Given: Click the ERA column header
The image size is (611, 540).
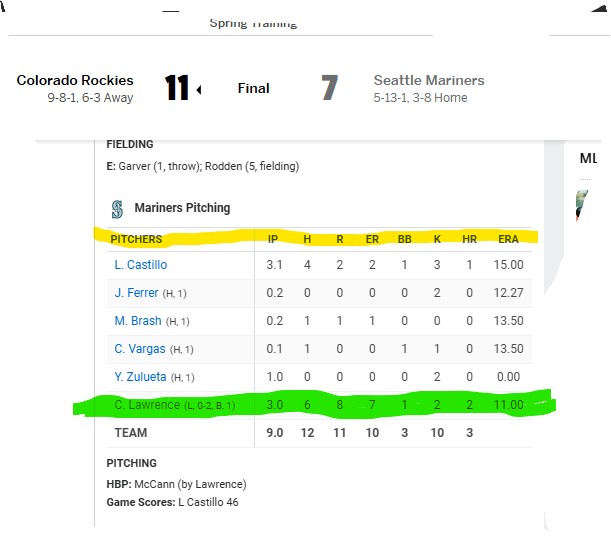Looking at the screenshot, I should pyautogui.click(x=509, y=240).
